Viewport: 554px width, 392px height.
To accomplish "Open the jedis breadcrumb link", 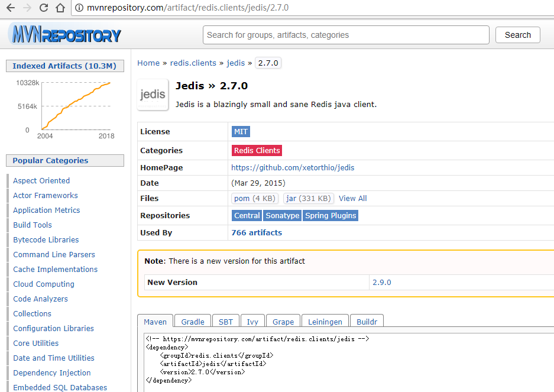I will tap(236, 63).
